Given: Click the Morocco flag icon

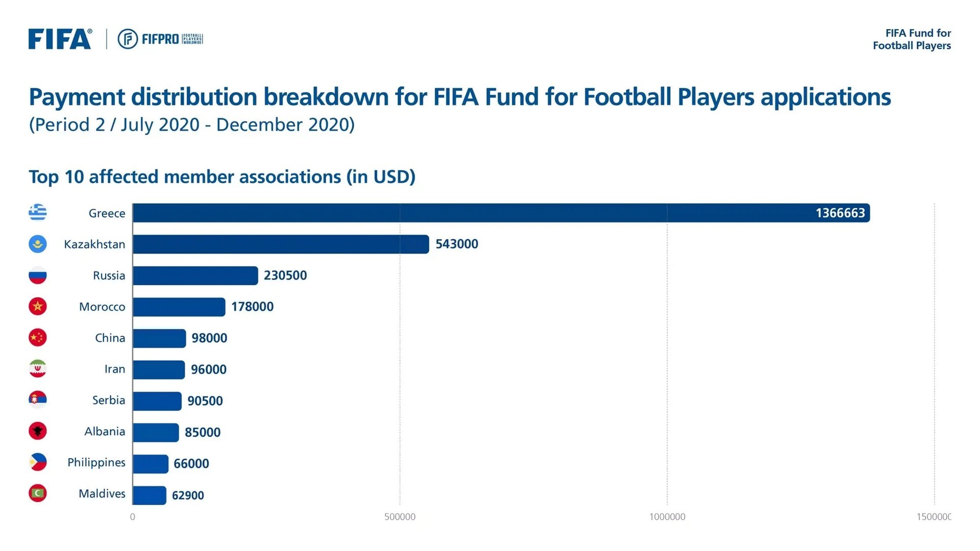Looking at the screenshot, I should point(38,307).
